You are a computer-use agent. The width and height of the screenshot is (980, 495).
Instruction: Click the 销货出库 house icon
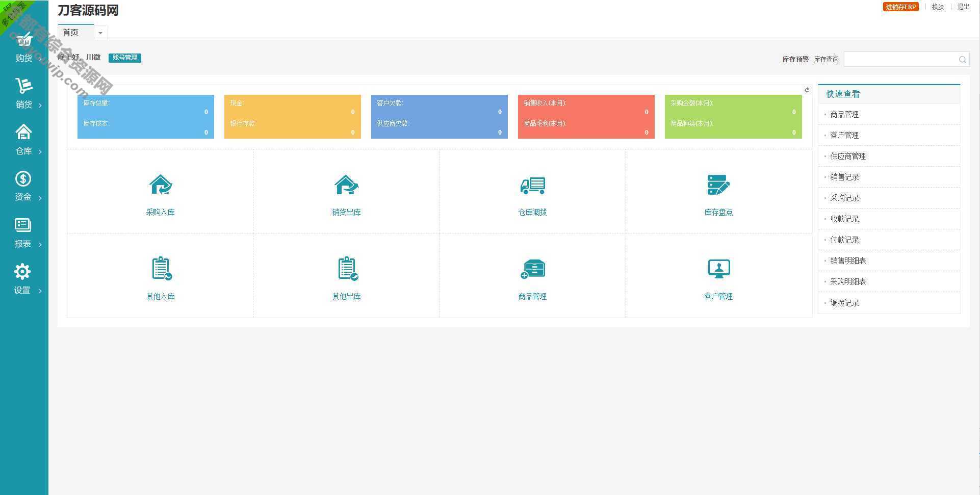click(x=347, y=185)
